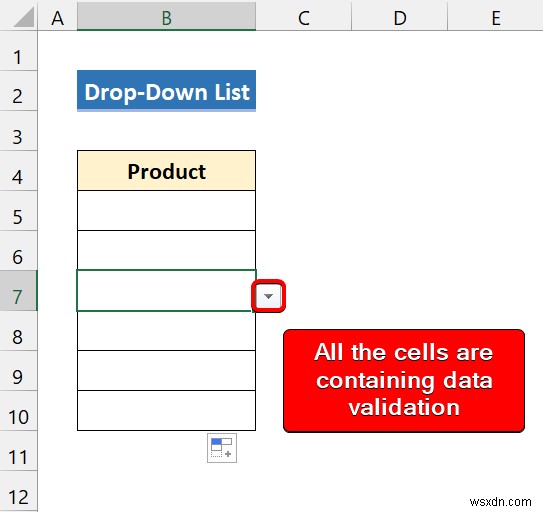Select column C header
The height and width of the screenshot is (512, 543).
tap(304, 17)
